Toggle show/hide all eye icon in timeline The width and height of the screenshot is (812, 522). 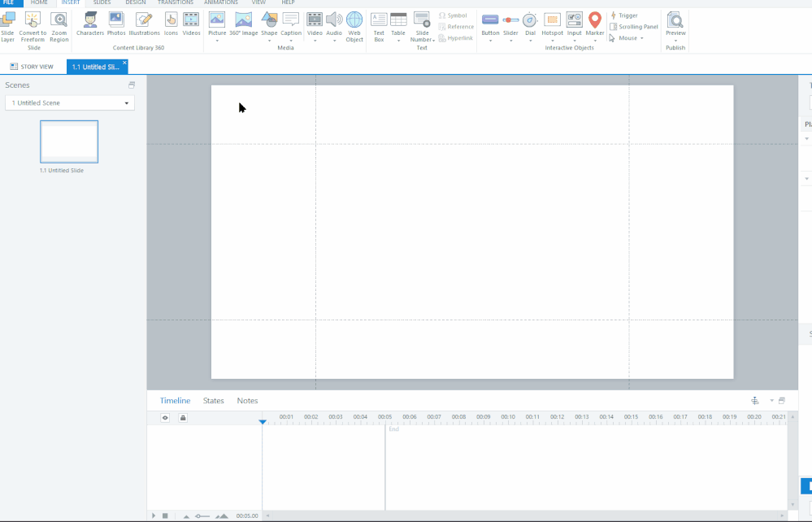tap(165, 418)
